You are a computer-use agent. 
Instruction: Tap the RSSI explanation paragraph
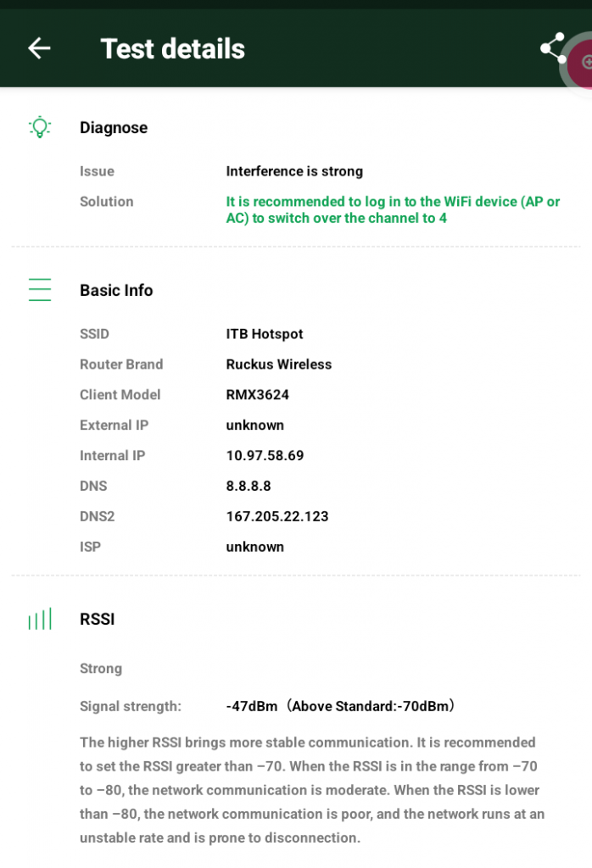(x=312, y=790)
